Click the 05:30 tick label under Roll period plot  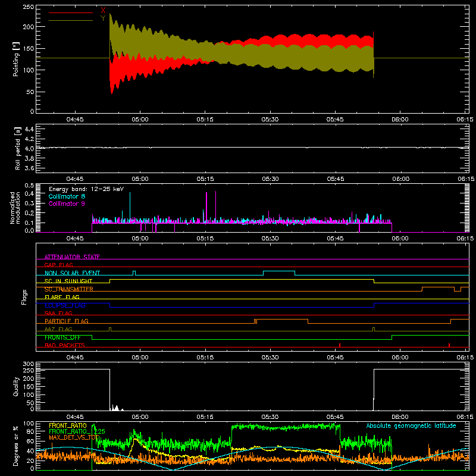pyautogui.click(x=270, y=179)
